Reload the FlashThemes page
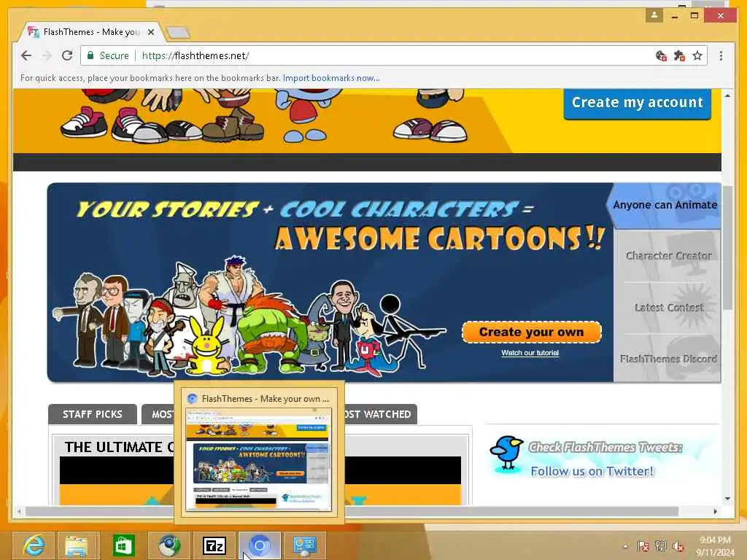747x560 pixels. tap(67, 55)
